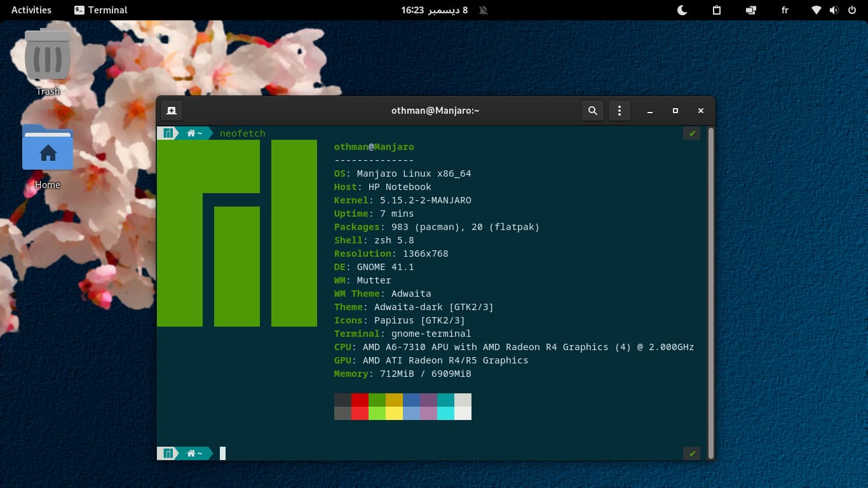Screen dimensions: 868x488
Task: Click the terminal search magnifier button
Action: (593, 111)
